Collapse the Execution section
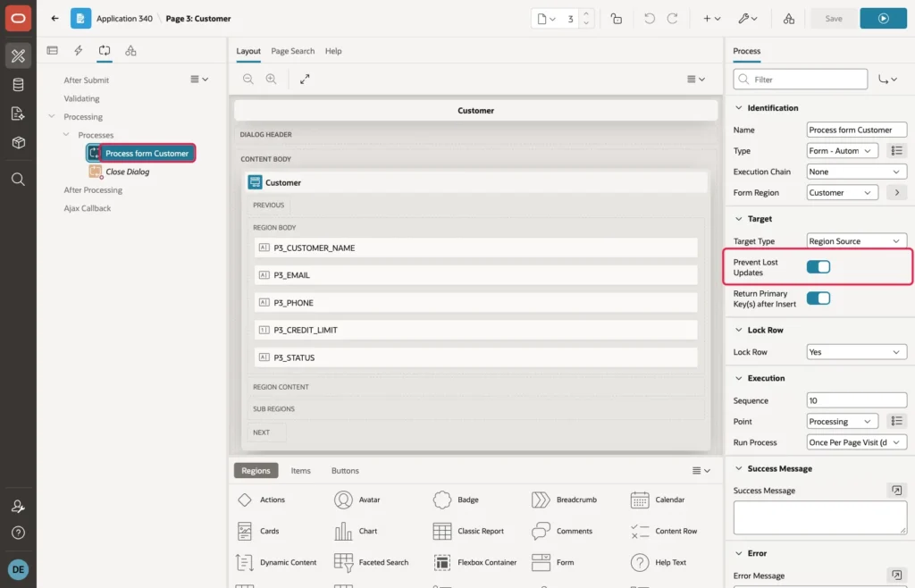This screenshot has width=915, height=588. tap(739, 378)
